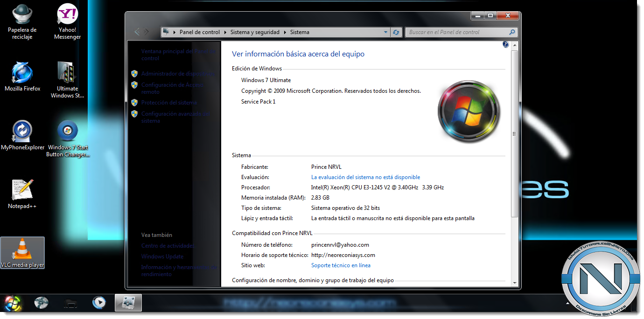The height and width of the screenshot is (319, 644).
Task: Select Mozilla Firefox desktop icon
Action: pyautogui.click(x=22, y=76)
